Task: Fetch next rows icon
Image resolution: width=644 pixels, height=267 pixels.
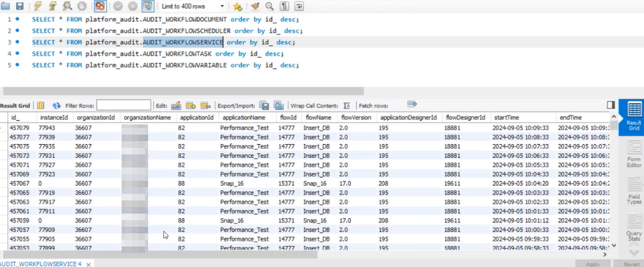Action: tap(412, 104)
